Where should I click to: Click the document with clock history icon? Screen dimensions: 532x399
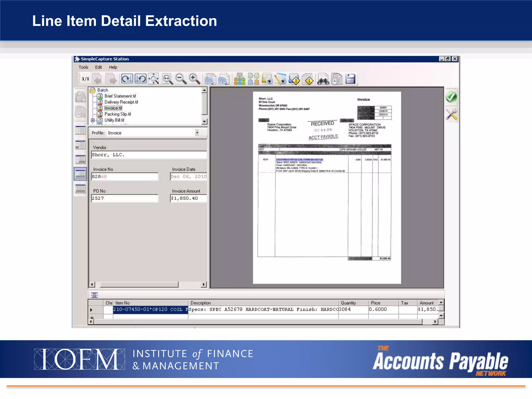[337, 79]
